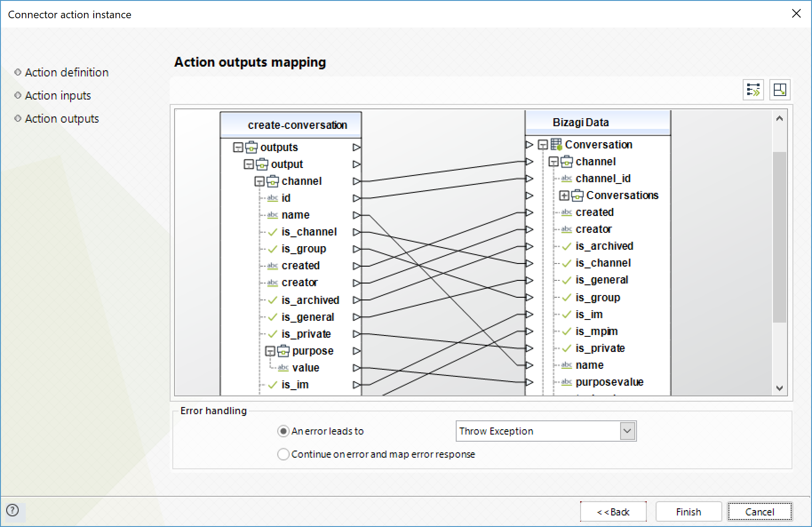
Task: Click the Bizagi Data panel header
Action: coord(598,122)
